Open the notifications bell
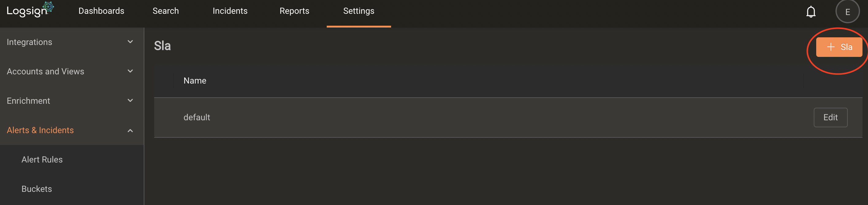Image resolution: width=868 pixels, height=205 pixels. coord(810,12)
